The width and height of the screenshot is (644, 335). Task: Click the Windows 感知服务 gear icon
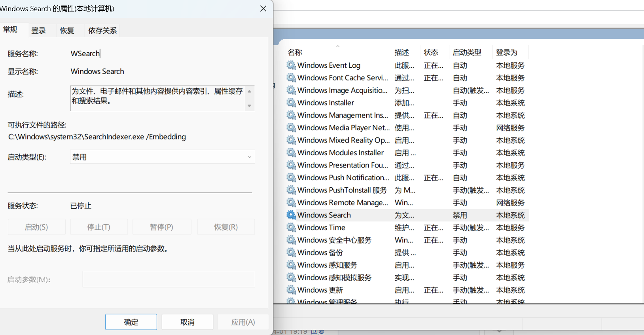click(291, 265)
